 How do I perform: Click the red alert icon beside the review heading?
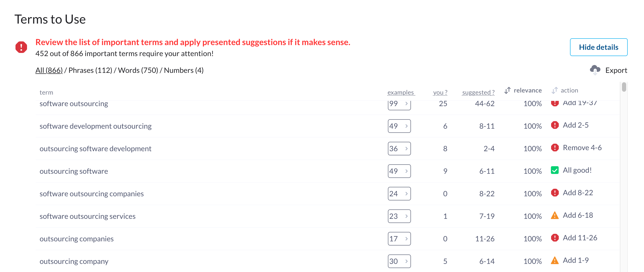coord(21,47)
